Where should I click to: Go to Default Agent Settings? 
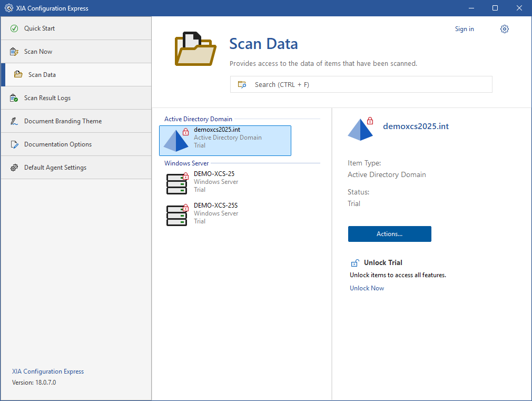pyautogui.click(x=55, y=168)
